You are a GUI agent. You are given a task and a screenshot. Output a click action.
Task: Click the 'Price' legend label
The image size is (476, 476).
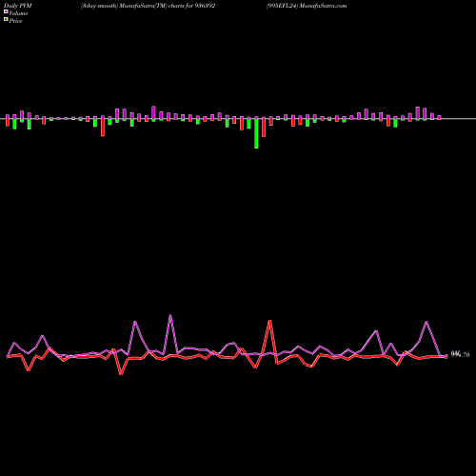[15, 21]
